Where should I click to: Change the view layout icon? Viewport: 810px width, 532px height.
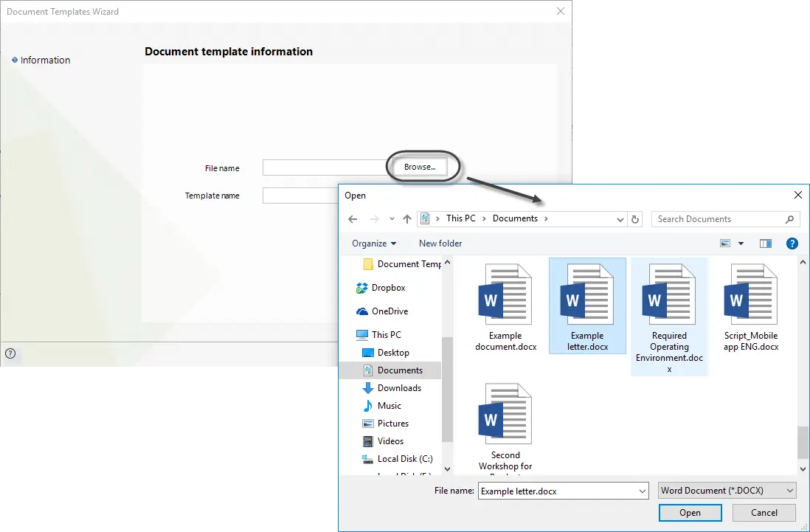725,243
